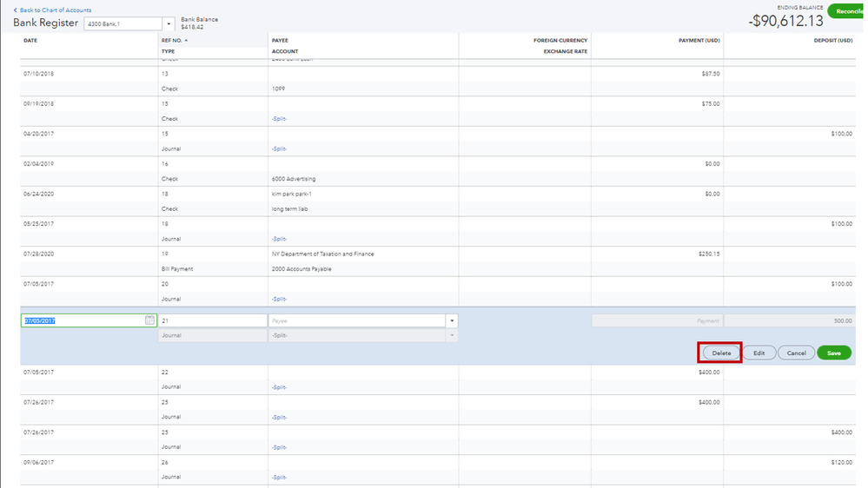Go back to Chart of Accounts
This screenshot has height=488, width=868.
pos(53,10)
